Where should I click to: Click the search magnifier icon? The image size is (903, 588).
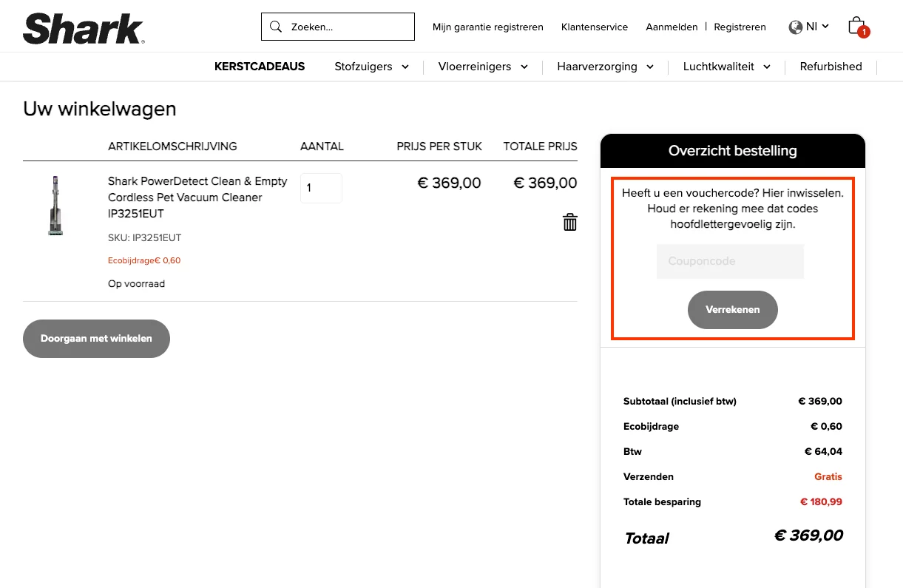276,27
